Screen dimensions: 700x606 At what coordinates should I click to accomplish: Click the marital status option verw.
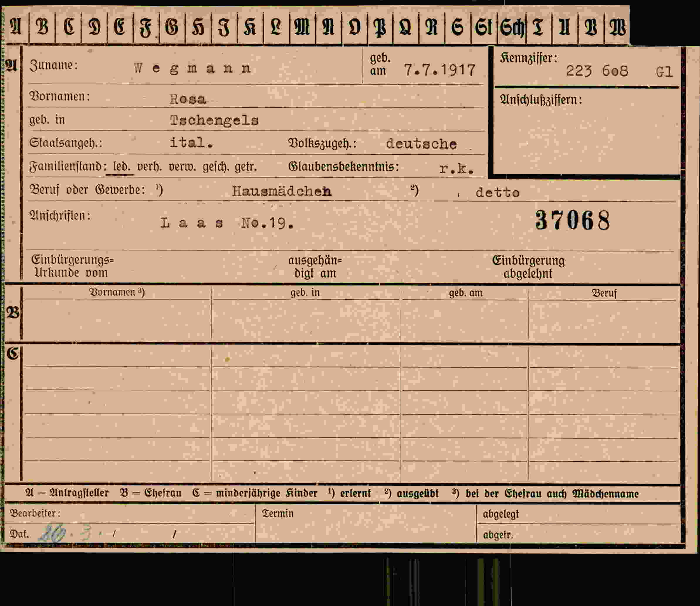[x=182, y=166]
